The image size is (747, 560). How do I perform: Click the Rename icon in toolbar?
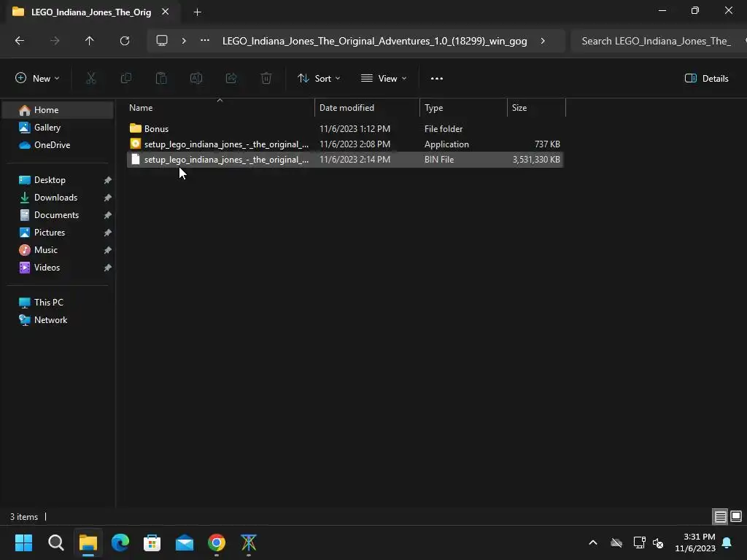point(196,79)
